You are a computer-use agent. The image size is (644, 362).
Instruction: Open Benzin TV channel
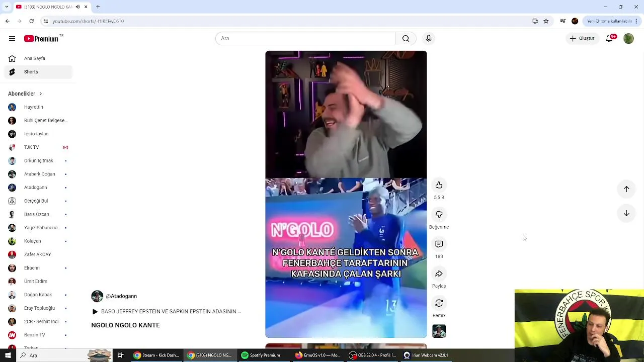tap(37, 335)
